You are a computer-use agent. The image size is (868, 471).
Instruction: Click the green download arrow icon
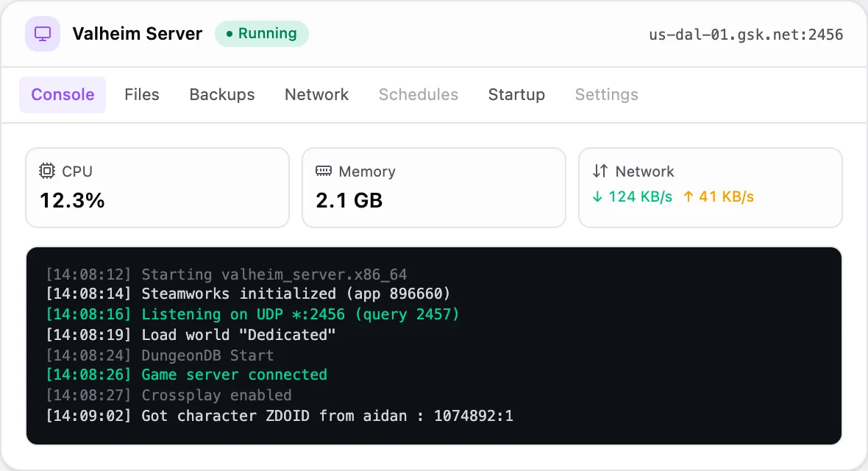(x=597, y=196)
